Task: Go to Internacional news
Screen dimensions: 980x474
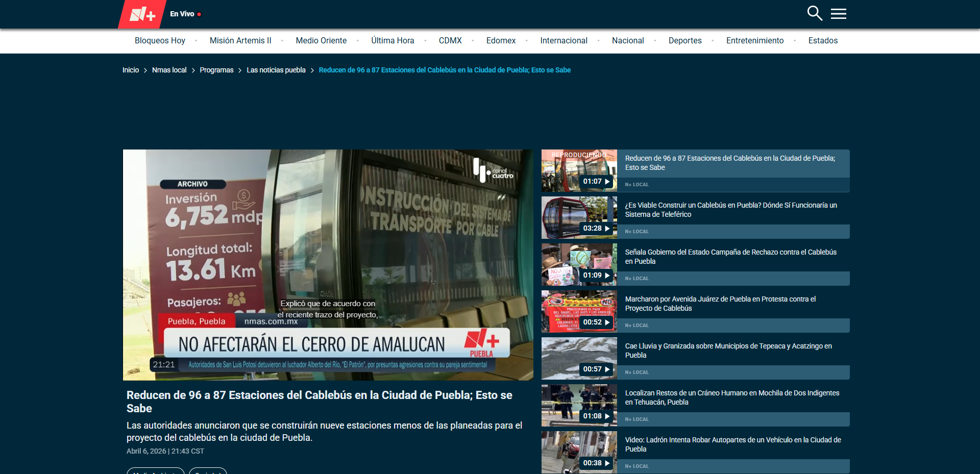Action: coord(563,41)
